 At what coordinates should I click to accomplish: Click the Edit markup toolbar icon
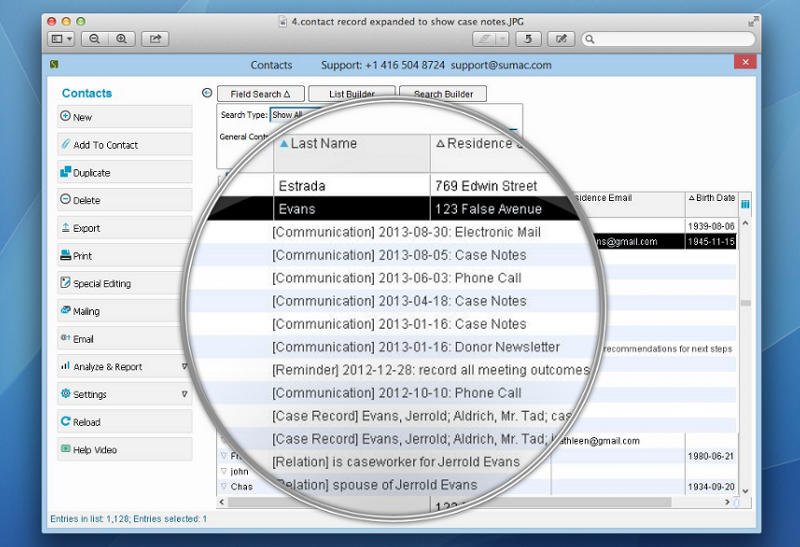tap(561, 39)
